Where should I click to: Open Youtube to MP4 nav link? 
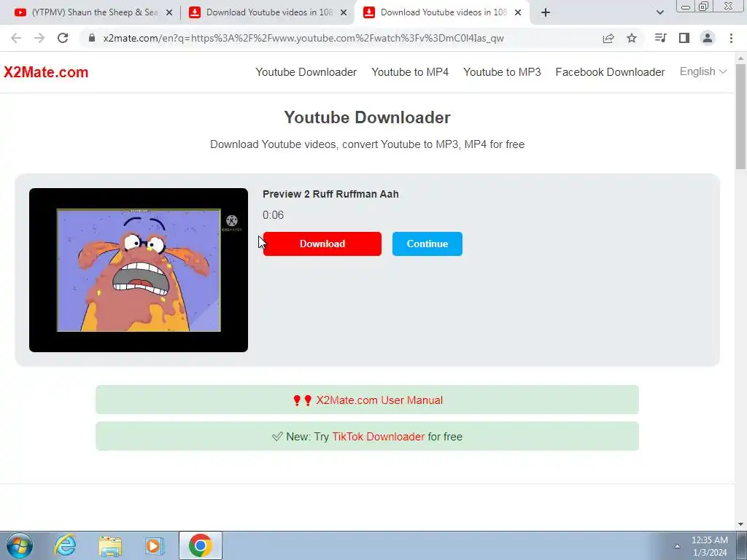(410, 72)
